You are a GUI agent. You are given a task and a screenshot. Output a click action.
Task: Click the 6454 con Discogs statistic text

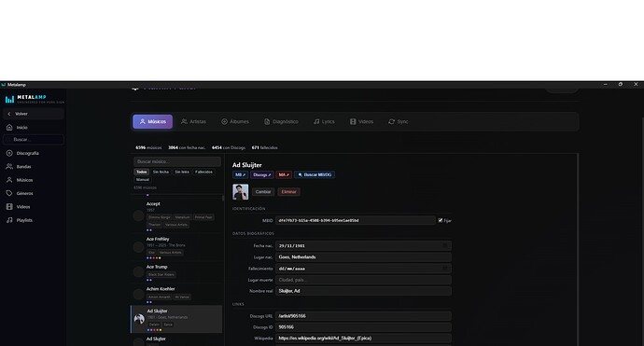point(229,147)
